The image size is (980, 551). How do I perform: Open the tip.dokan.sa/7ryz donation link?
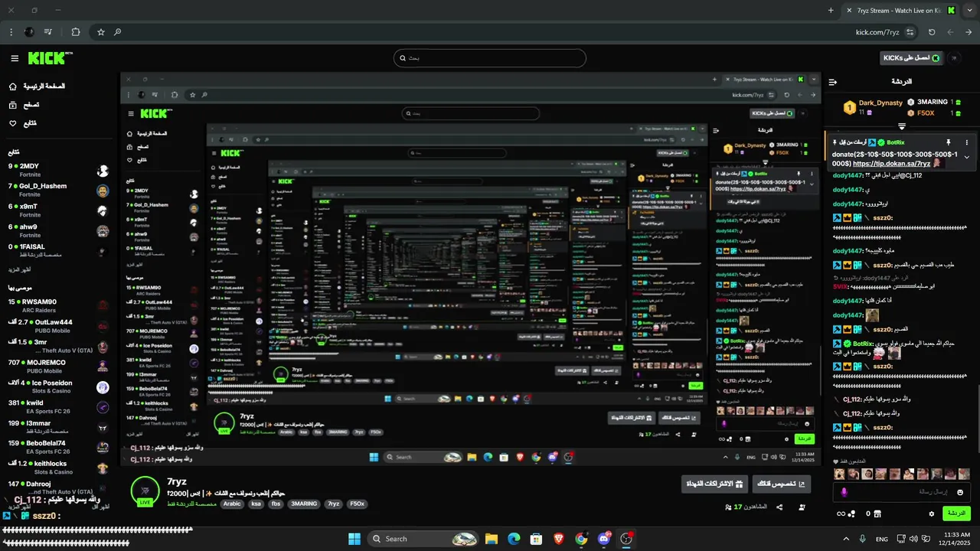891,164
